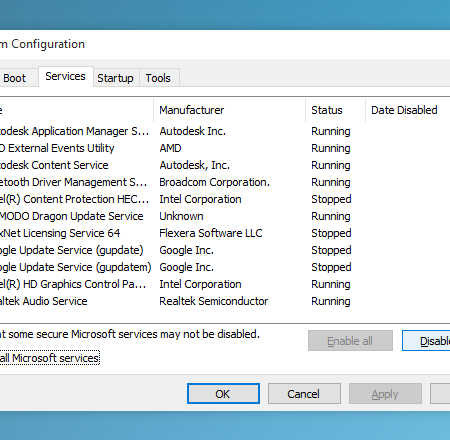
Task: Select the Realtek Audio Service row
Action: (225, 301)
